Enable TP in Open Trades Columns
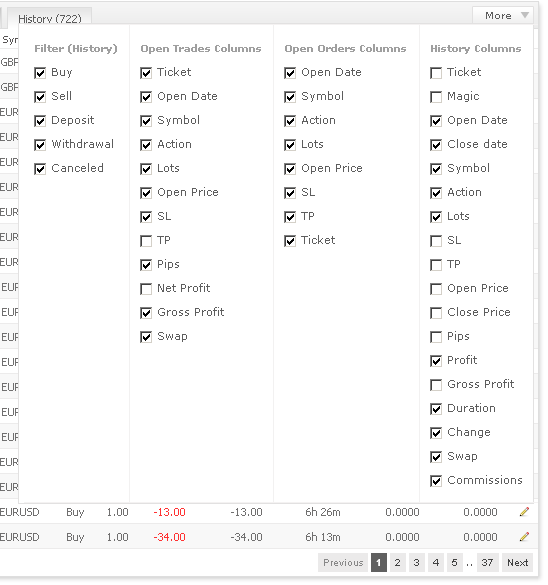Screen dimensions: 548x585 [x=146, y=241]
